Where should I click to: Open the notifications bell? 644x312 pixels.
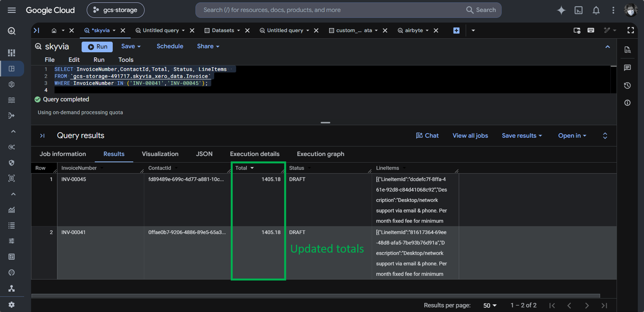tap(596, 10)
